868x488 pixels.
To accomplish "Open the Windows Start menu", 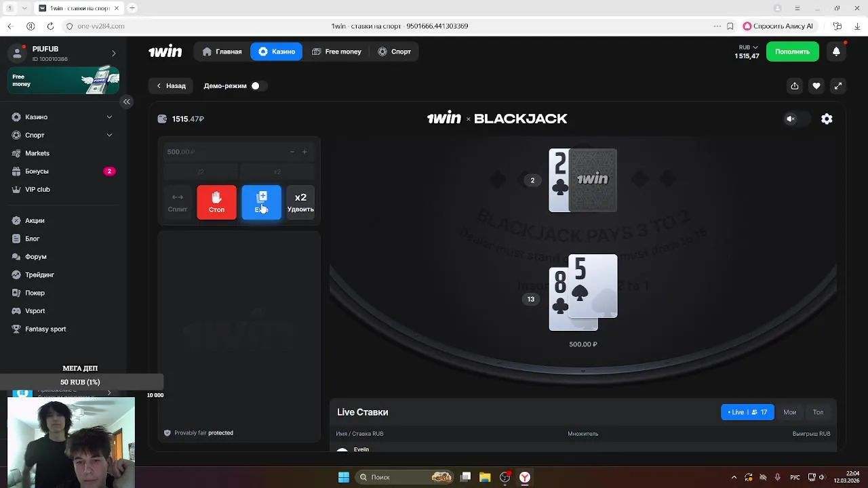I will pos(344,477).
